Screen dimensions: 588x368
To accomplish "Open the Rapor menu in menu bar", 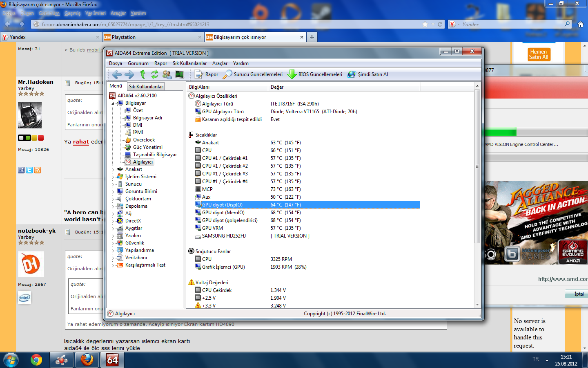I will 160,63.
